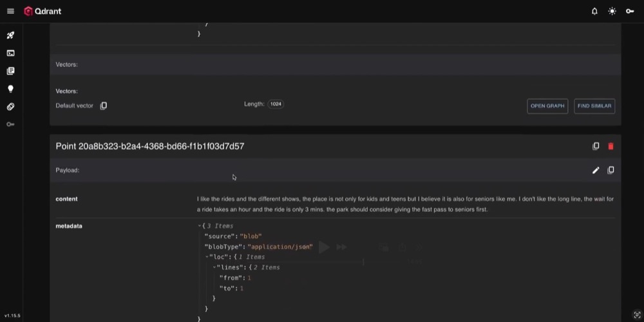
Task: Collapse the "lines" JSON node
Action: (214, 267)
